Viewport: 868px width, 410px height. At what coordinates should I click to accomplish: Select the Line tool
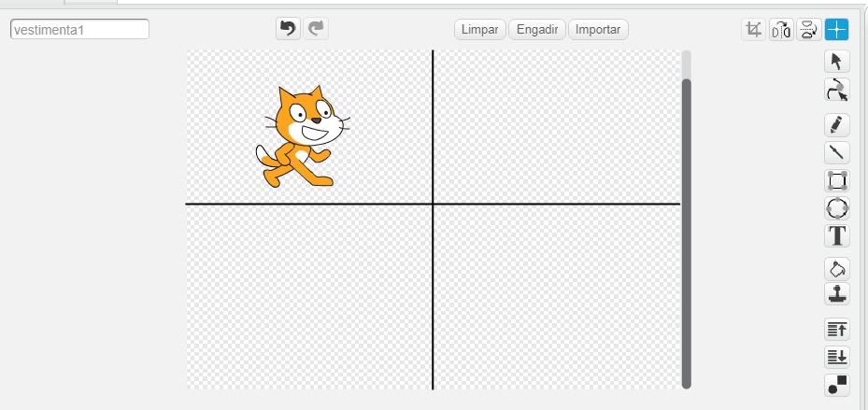click(836, 152)
